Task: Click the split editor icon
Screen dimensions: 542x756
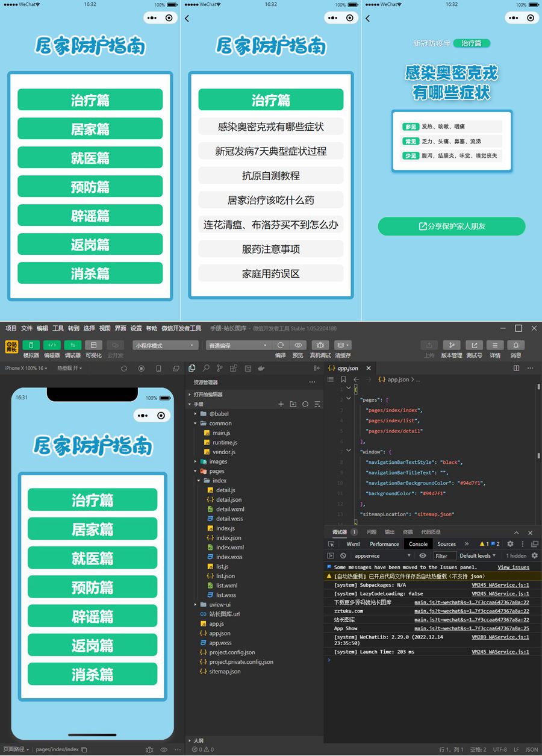Action: [x=516, y=368]
